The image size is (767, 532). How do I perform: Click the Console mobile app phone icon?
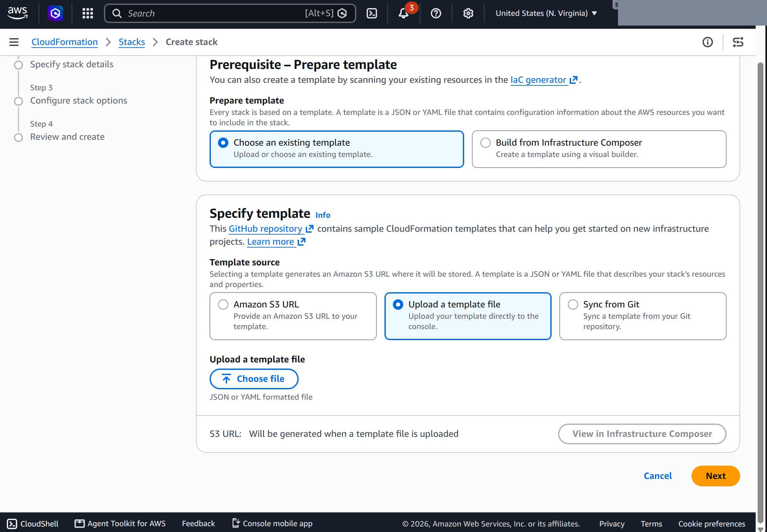click(235, 523)
